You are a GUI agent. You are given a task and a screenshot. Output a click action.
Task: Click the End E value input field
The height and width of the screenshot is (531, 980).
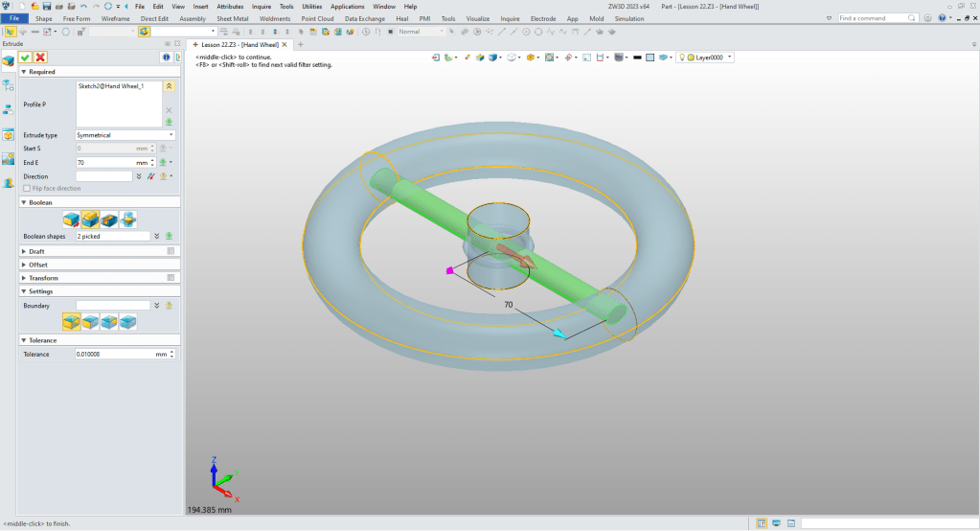click(x=103, y=163)
